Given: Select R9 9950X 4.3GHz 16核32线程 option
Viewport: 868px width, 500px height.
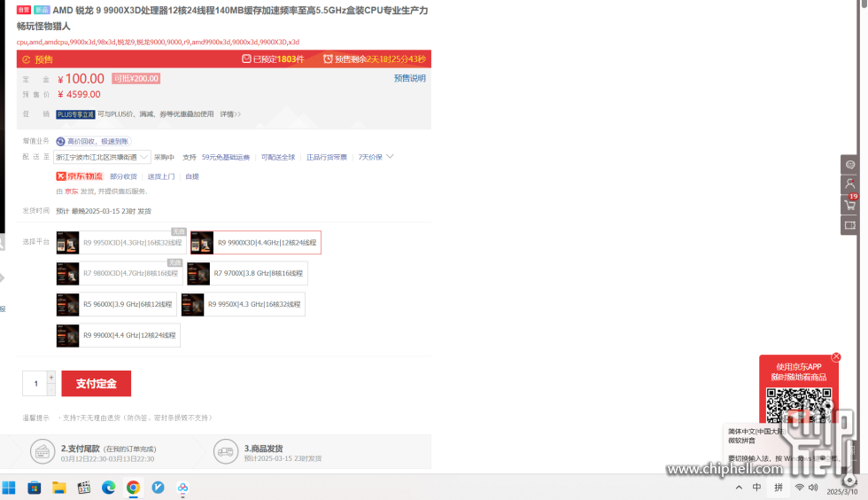Looking at the screenshot, I should pyautogui.click(x=243, y=304).
